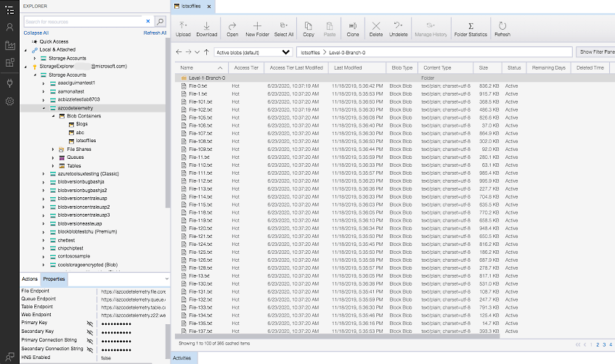Viewport: 615px width, 364px height.
Task: Click the Collapse All link
Action: point(36,33)
